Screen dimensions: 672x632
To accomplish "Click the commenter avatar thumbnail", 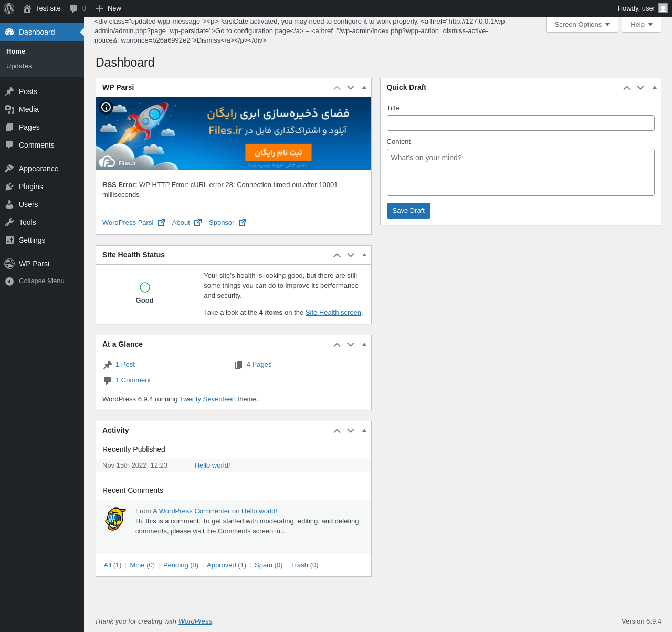I will point(115,519).
